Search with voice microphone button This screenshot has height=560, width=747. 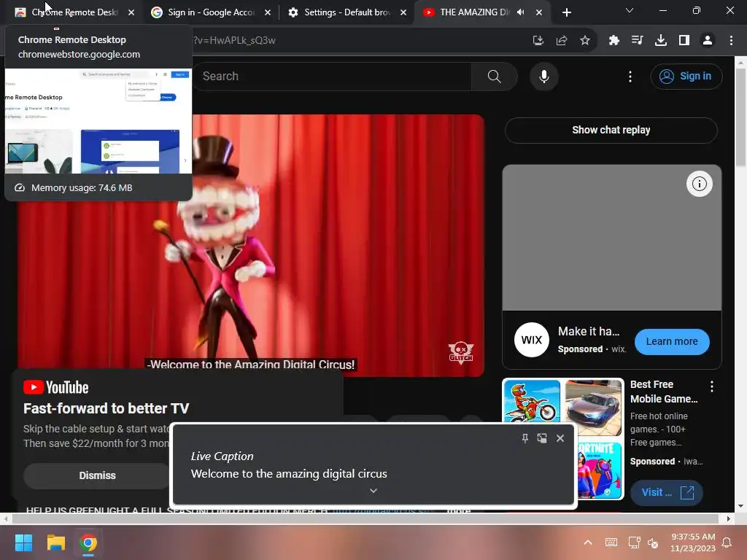(x=543, y=76)
